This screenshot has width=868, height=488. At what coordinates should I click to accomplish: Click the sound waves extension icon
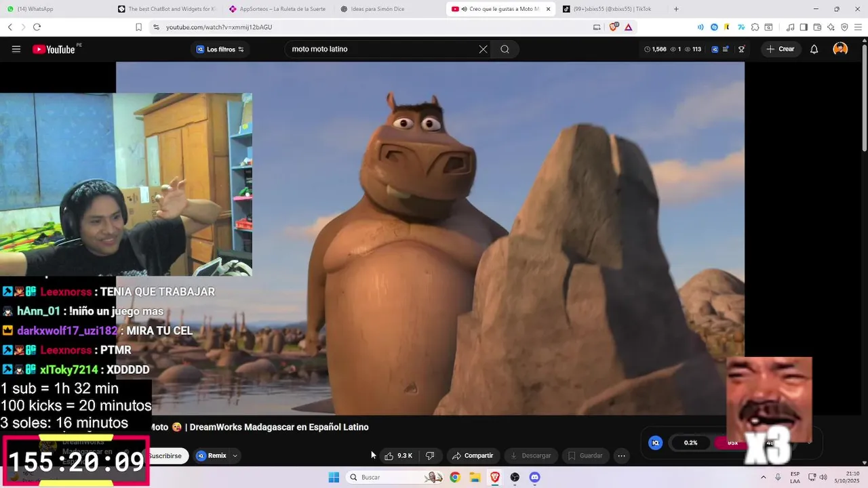(701, 27)
